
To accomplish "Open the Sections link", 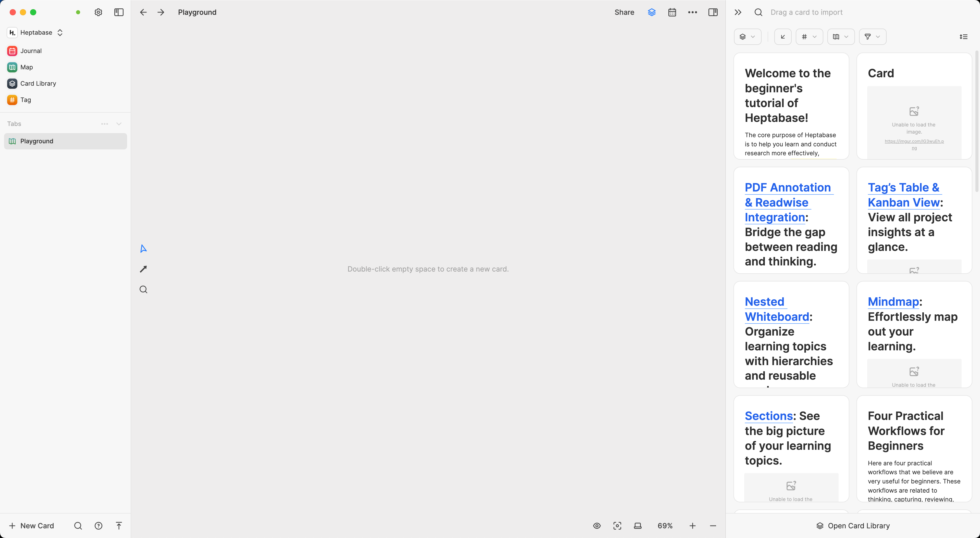I will click(768, 416).
